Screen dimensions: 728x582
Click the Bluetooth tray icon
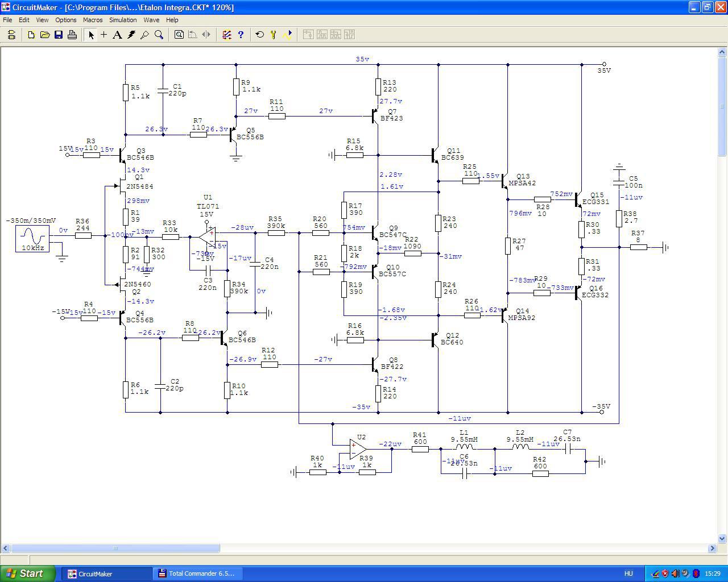696,573
